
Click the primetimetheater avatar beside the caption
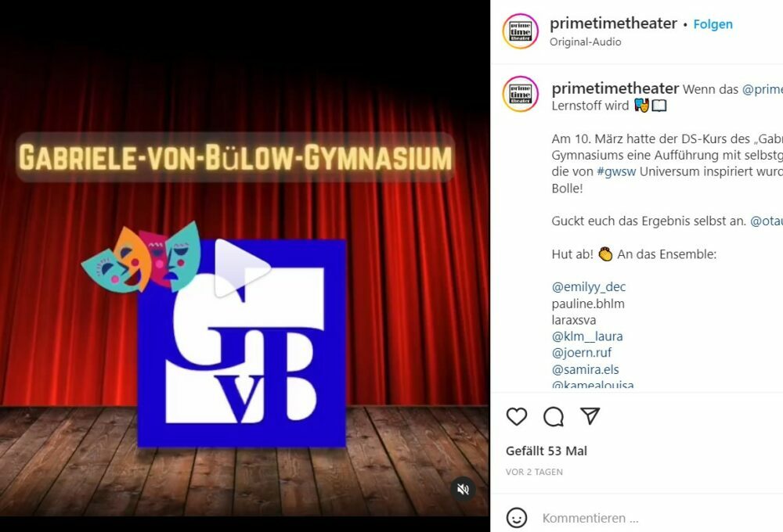click(x=521, y=94)
